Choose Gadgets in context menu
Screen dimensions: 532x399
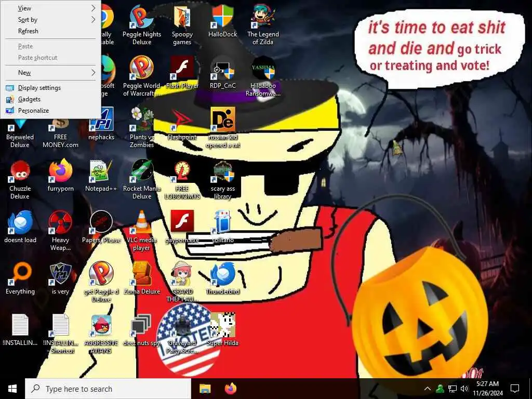tap(51, 99)
